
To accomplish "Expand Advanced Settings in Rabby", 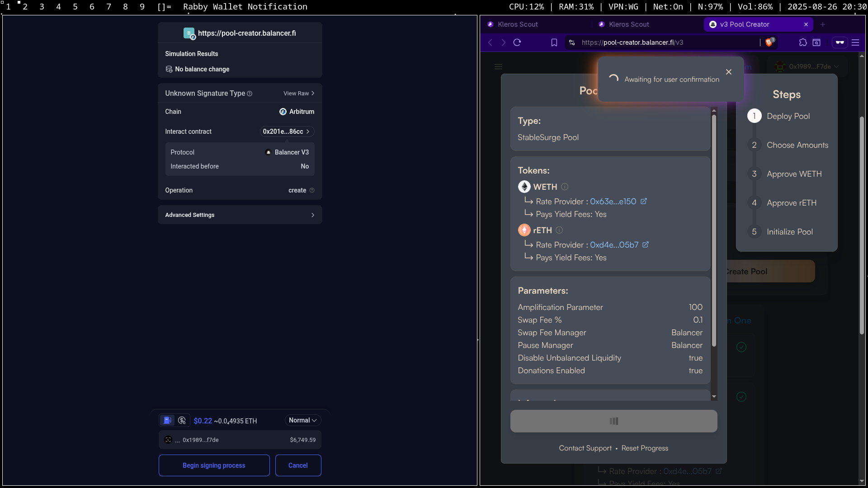I will 240,215.
